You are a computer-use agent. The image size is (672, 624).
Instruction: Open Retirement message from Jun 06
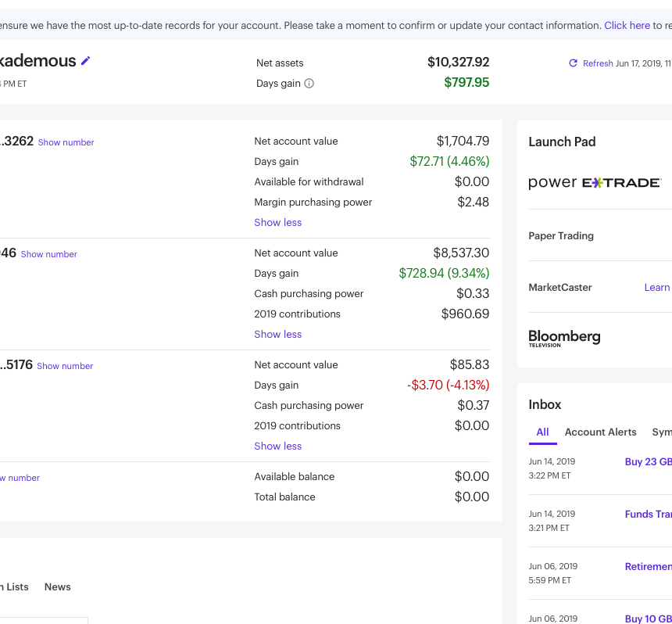click(648, 567)
